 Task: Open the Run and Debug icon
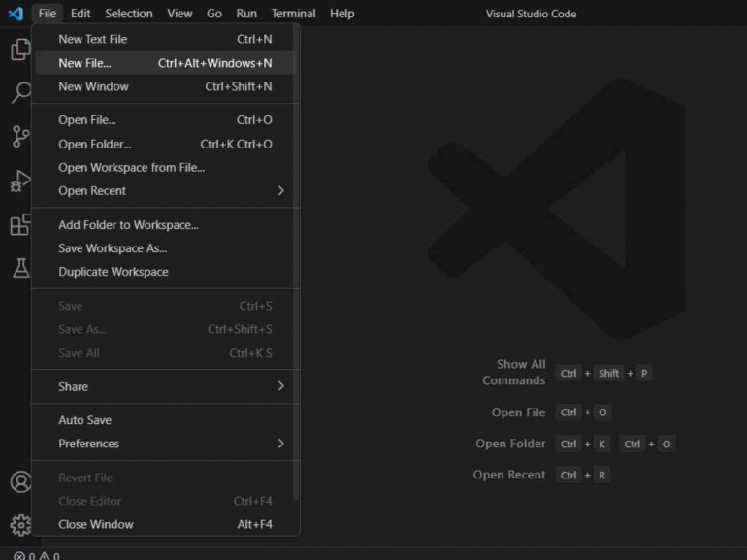point(20,181)
